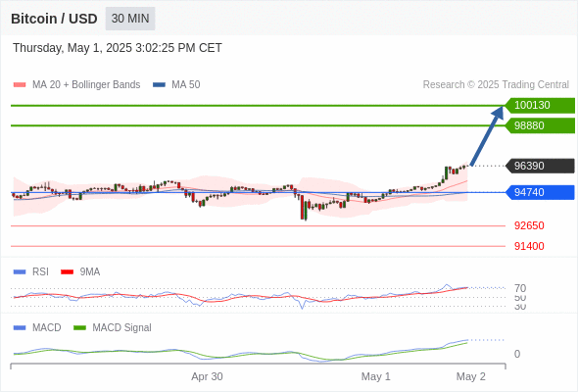This screenshot has width=578, height=392.
Task: Click the 94740 pivot price tag
Action: click(x=541, y=192)
